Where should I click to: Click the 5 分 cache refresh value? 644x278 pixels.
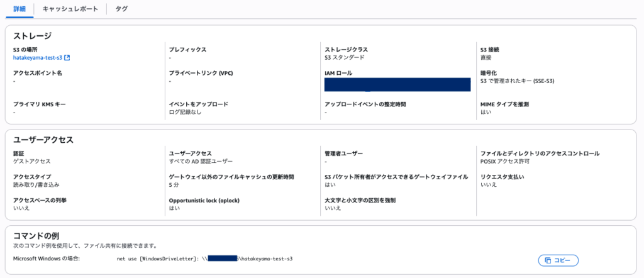coord(174,185)
